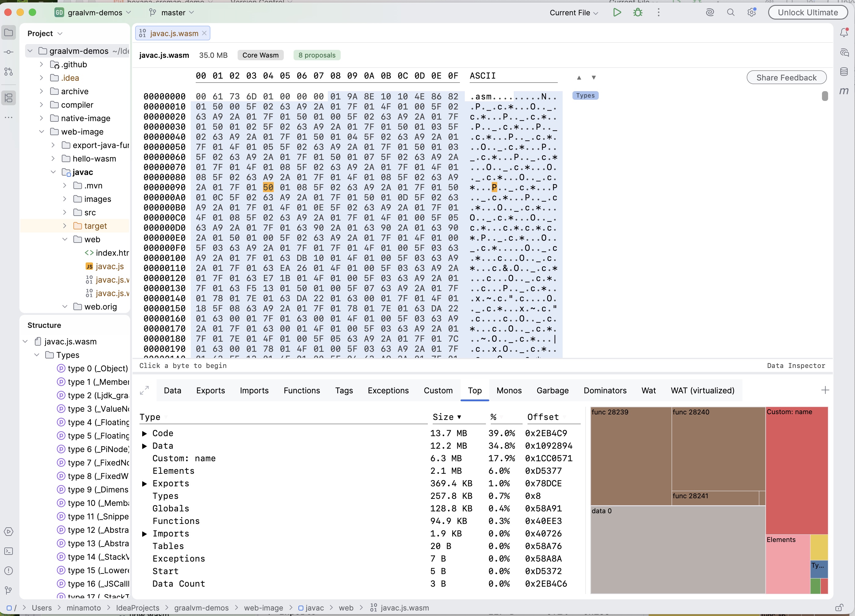The width and height of the screenshot is (855, 616).
Task: Open the Data Inspector link
Action: pyautogui.click(x=796, y=365)
